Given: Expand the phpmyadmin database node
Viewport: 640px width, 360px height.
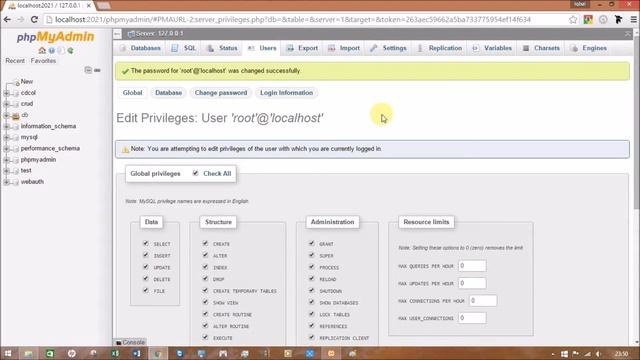Looking at the screenshot, I should pyautogui.click(x=6, y=160).
